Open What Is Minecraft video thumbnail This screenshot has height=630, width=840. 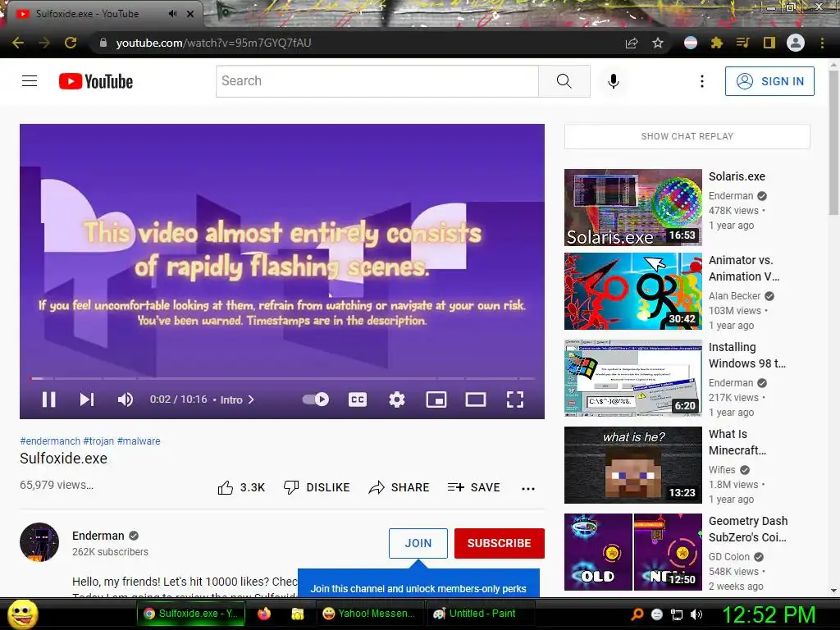(633, 464)
